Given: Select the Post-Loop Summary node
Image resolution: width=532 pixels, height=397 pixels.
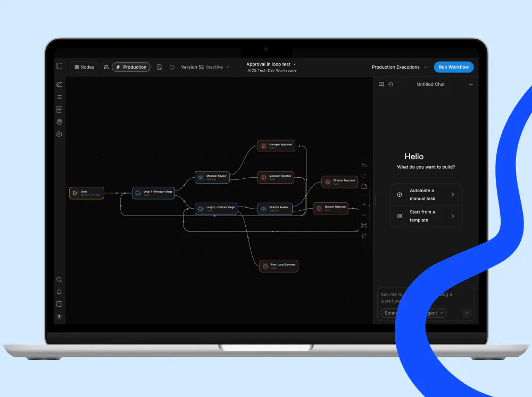Looking at the screenshot, I should point(279,266).
